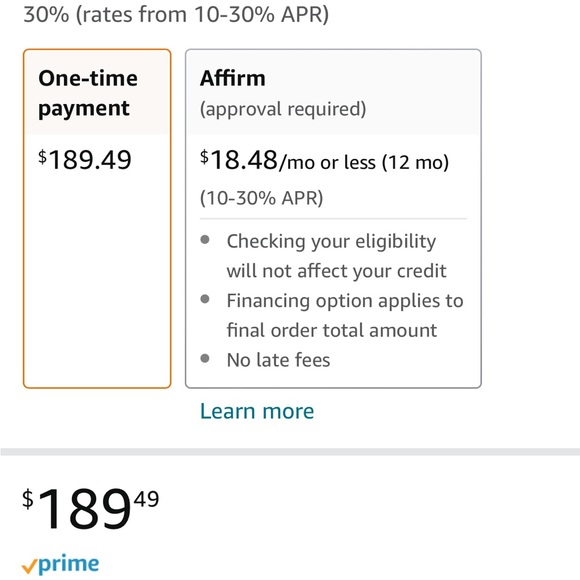Viewport: 580px width, 580px height.
Task: Click the (12 mo) term text
Action: pos(415,162)
